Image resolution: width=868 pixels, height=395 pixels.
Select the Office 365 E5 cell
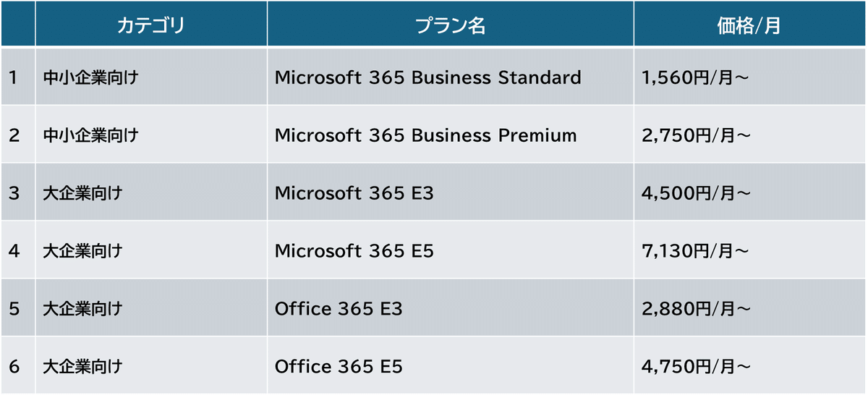pos(451,365)
